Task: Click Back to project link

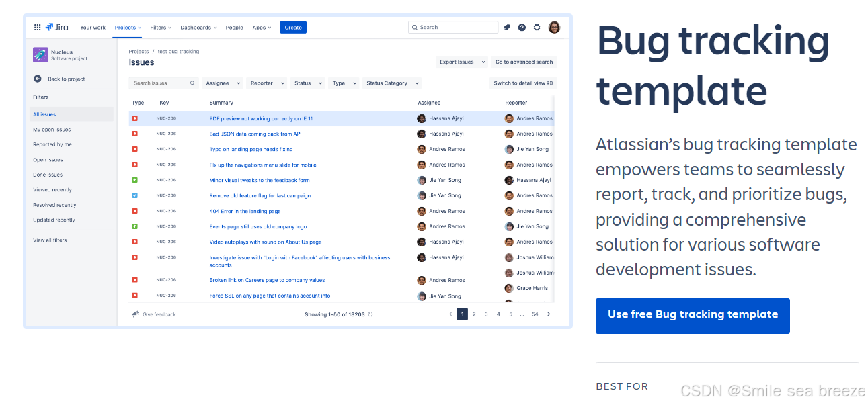Action: coord(67,79)
